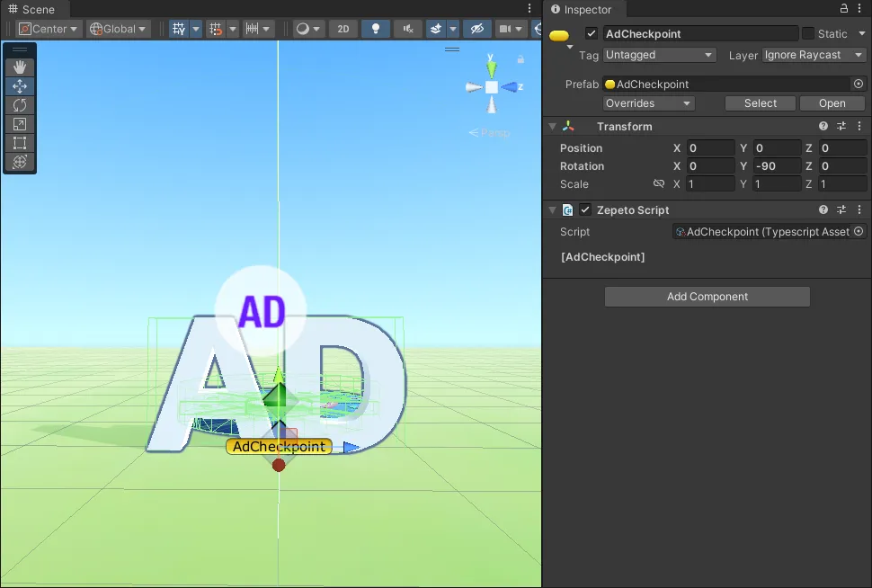Screen dimensions: 872x588
Task: Click the draw mode shading sphere icon
Action: (x=303, y=29)
